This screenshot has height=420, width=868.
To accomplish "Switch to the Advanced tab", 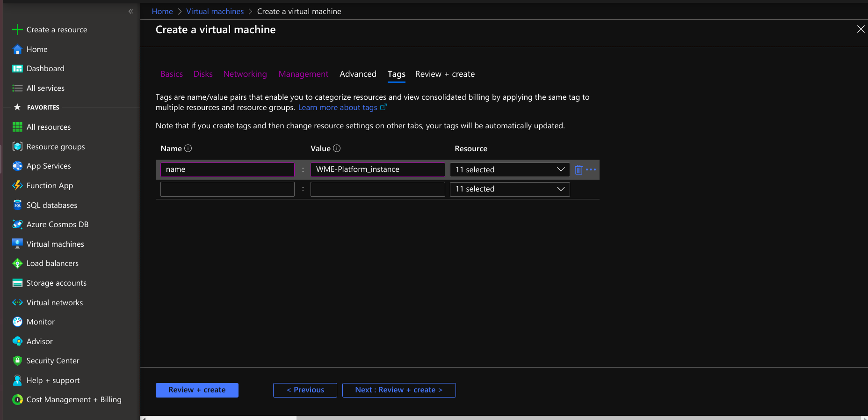I will click(x=358, y=74).
